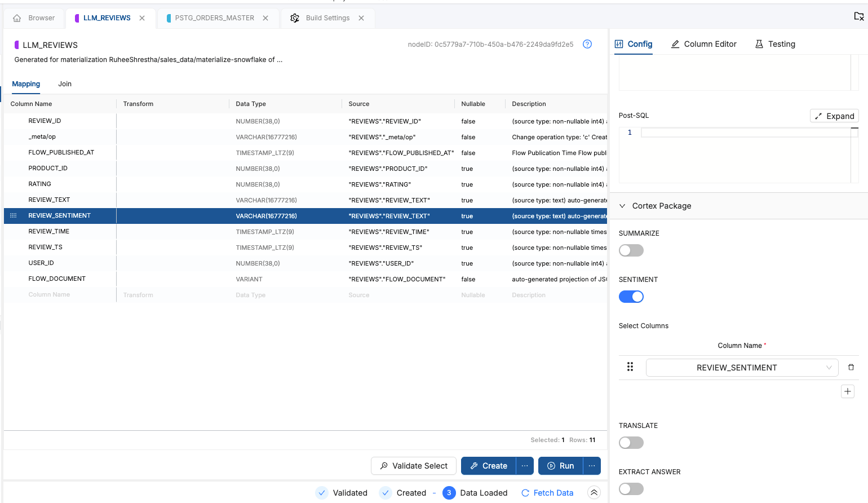Expand the Post-SQL editor
The width and height of the screenshot is (868, 503).
click(x=834, y=116)
